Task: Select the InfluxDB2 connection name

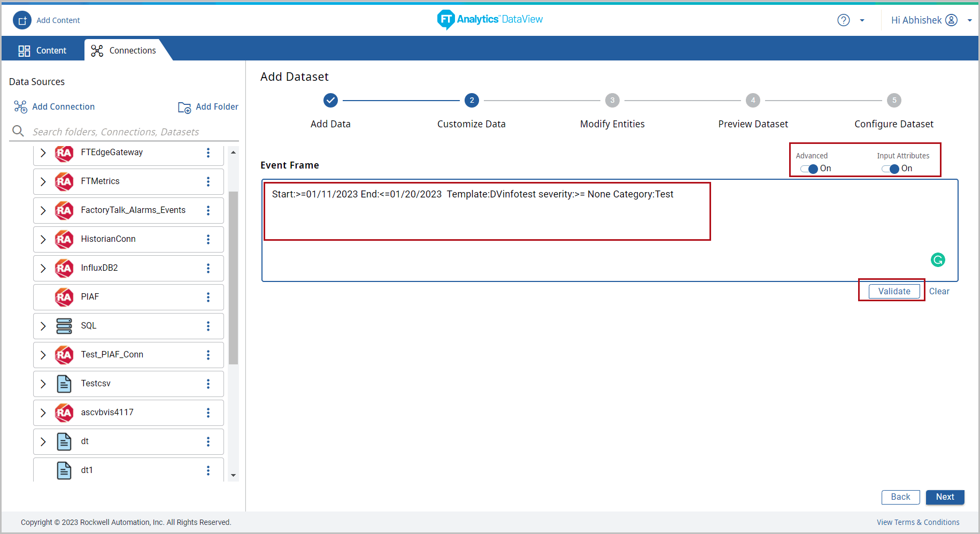Action: point(99,268)
